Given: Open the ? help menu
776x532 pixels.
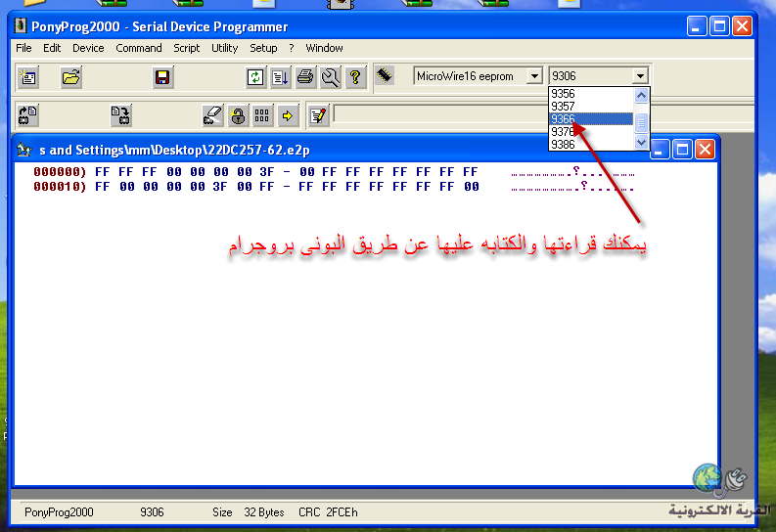Looking at the screenshot, I should click(292, 48).
